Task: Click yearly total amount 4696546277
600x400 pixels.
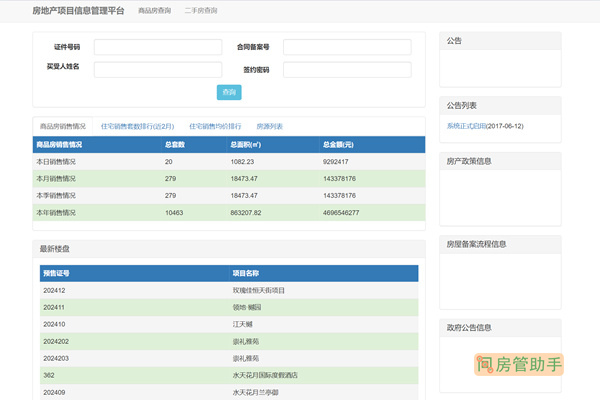Action: (341, 213)
